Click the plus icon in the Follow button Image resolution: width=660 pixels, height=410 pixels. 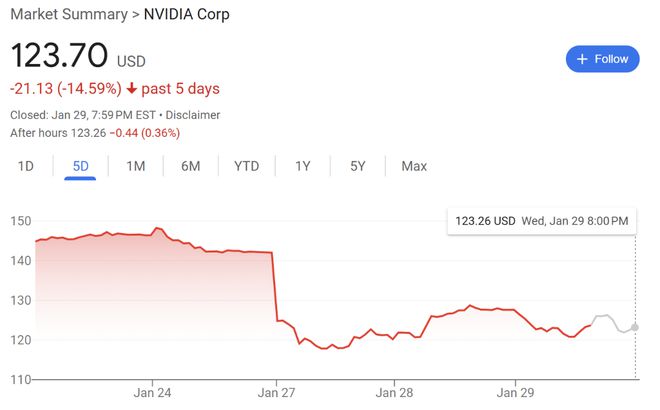tap(582, 59)
